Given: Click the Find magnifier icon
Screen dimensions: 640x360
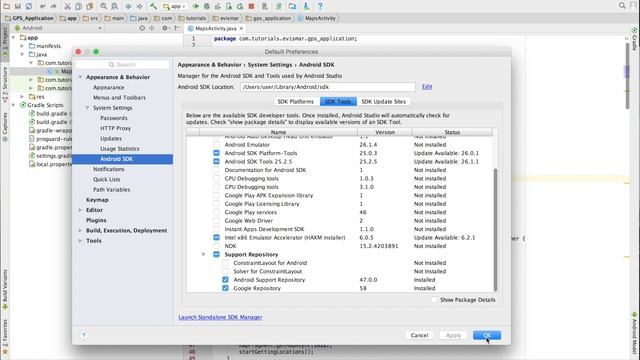Looking at the screenshot, I should pyautogui.click(x=104, y=6).
